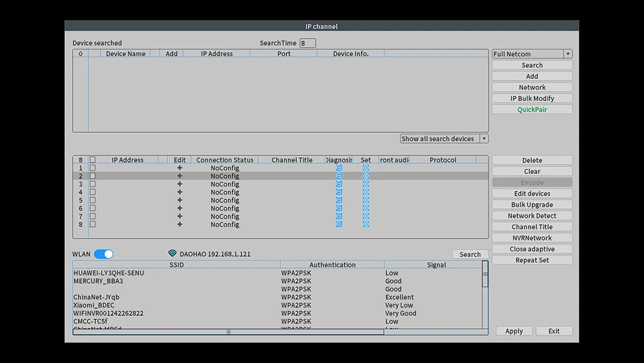Open the diagnosis icon for channel 5
Viewport: 644px width, 363px height.
click(x=339, y=201)
